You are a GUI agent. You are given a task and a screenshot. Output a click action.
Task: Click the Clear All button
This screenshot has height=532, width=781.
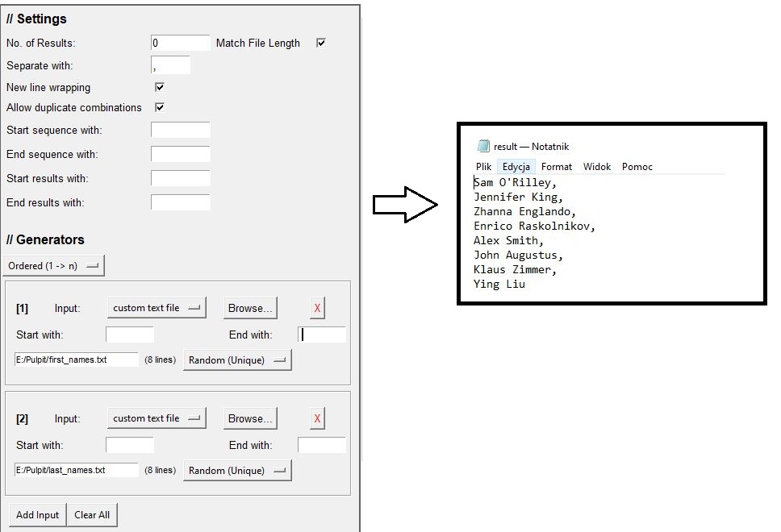92,515
